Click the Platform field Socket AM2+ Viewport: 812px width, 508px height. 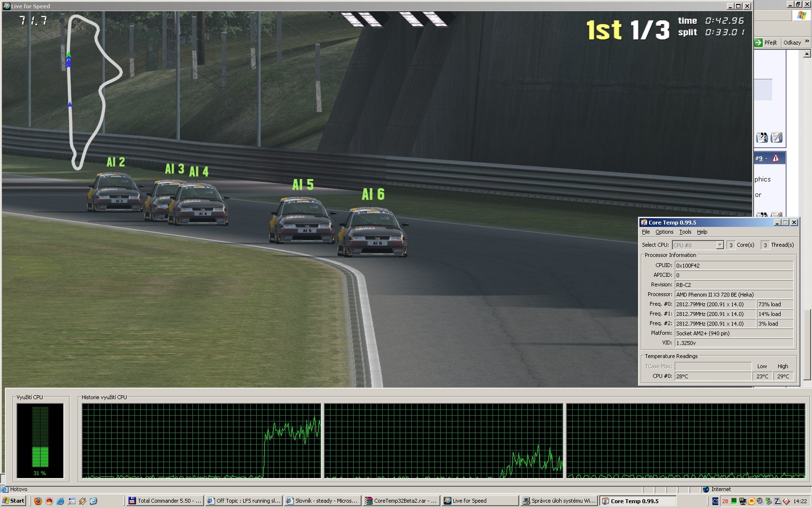(734, 333)
